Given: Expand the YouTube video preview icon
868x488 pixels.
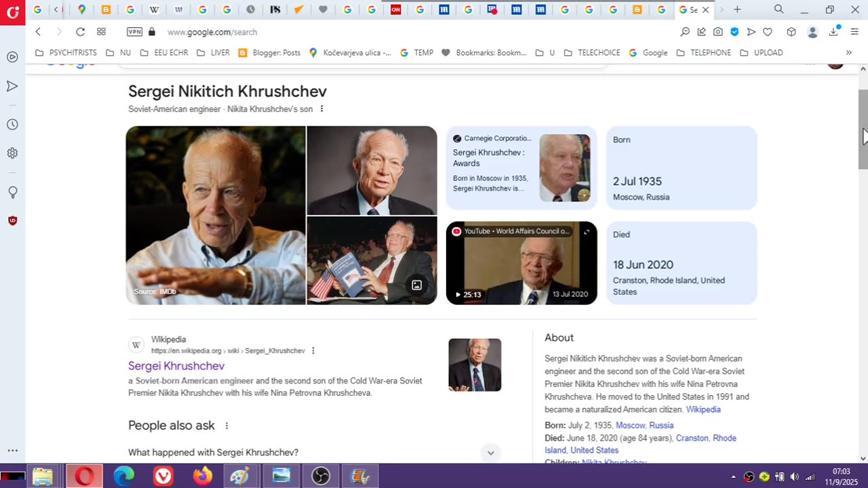Looking at the screenshot, I should click(x=587, y=232).
